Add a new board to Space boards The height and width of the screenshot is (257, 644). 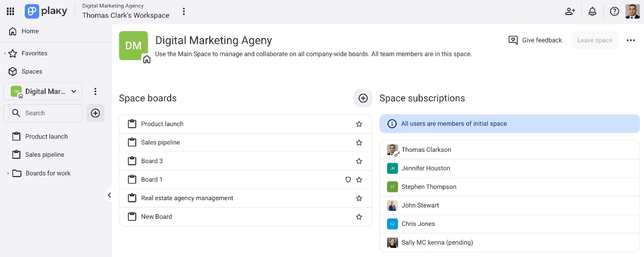363,98
